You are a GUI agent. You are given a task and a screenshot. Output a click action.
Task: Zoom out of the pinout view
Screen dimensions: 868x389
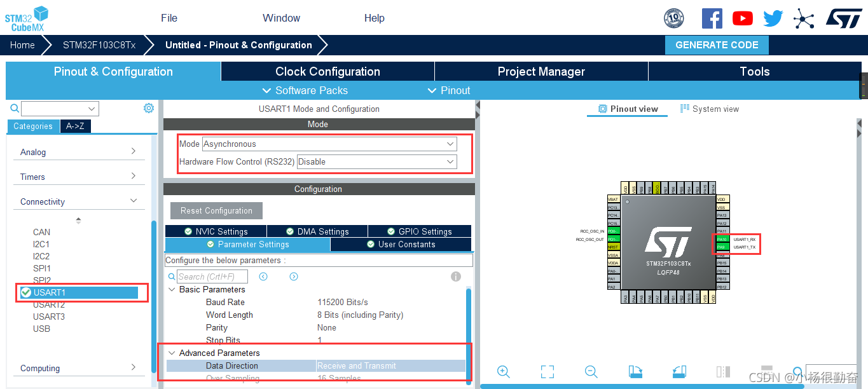pyautogui.click(x=591, y=372)
